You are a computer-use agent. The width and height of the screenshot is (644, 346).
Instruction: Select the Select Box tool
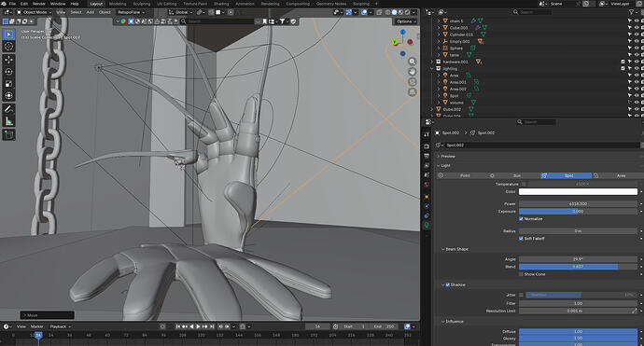pos(8,35)
